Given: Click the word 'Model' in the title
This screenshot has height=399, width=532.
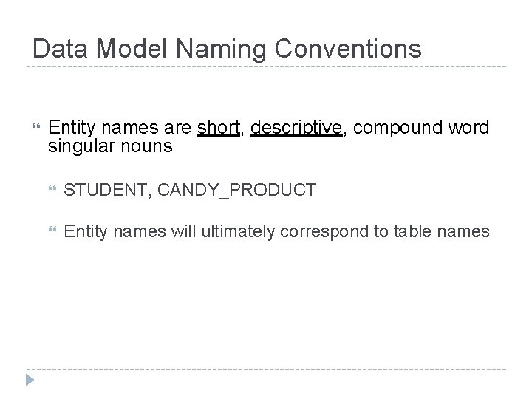Looking at the screenshot, I should point(132,49).
